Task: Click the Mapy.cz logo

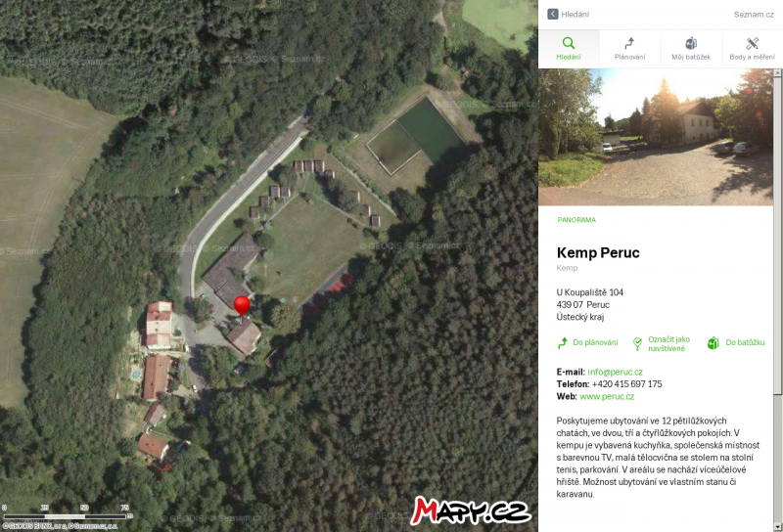Action: (x=471, y=510)
